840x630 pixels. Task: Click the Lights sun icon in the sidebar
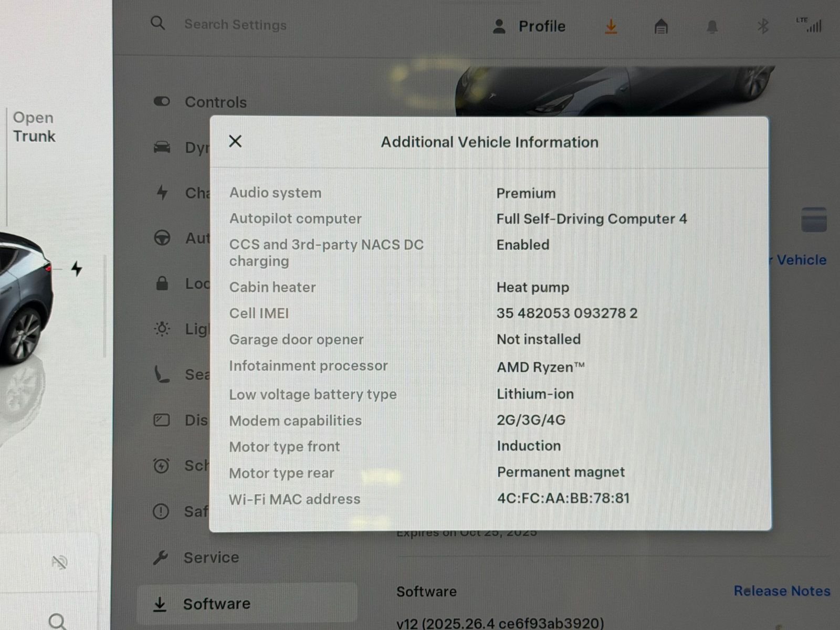click(x=162, y=329)
